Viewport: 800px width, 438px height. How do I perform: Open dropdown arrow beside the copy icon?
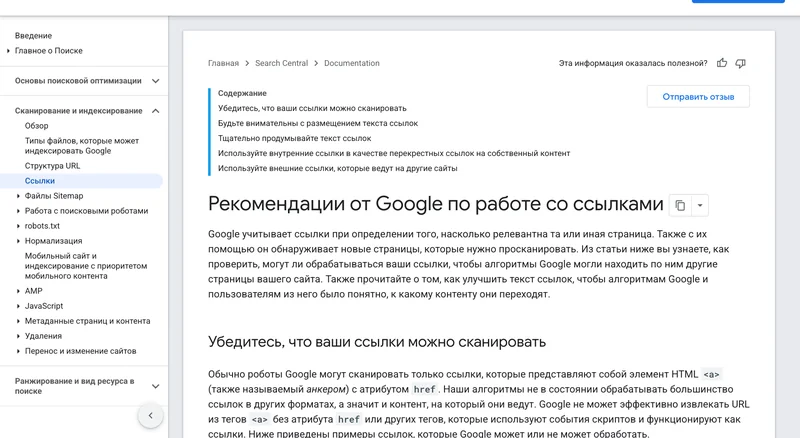coord(700,205)
